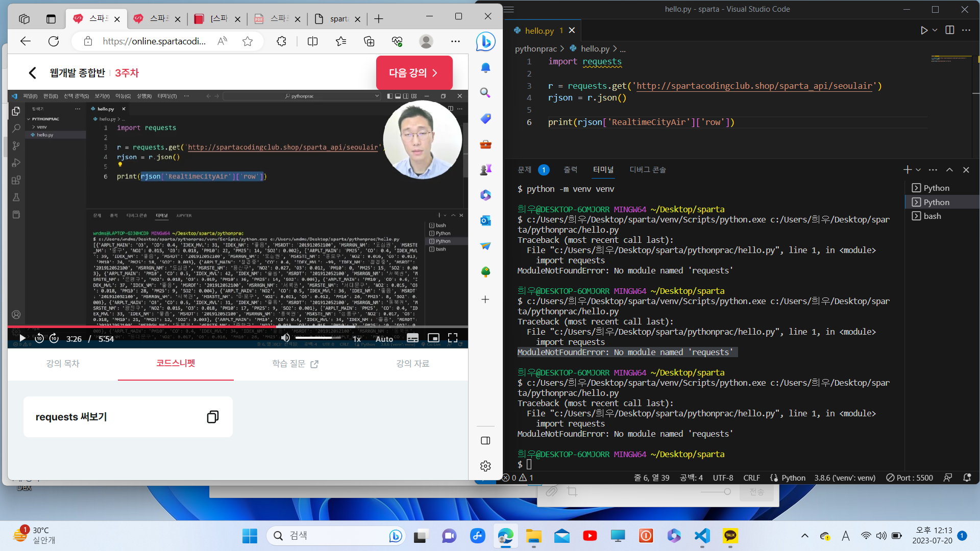Image resolution: width=980 pixels, height=551 pixels.
Task: Open VS Code notifications bell
Action: click(x=967, y=478)
